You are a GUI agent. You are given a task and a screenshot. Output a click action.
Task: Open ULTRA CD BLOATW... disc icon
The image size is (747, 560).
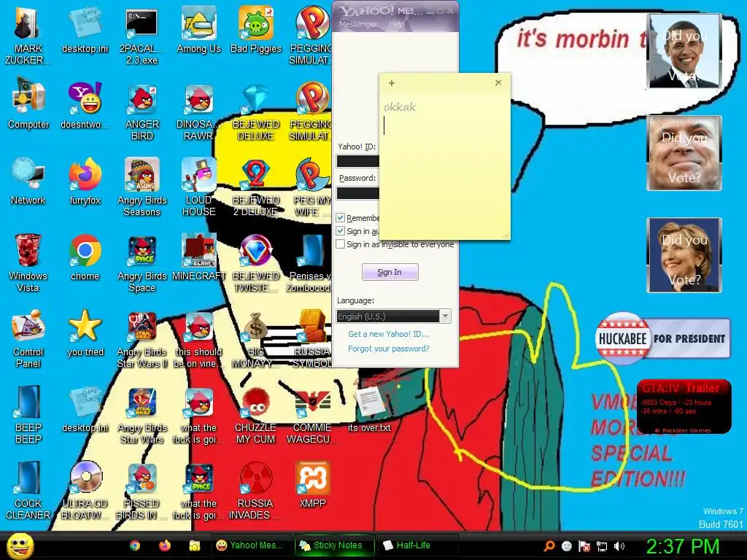click(x=85, y=491)
